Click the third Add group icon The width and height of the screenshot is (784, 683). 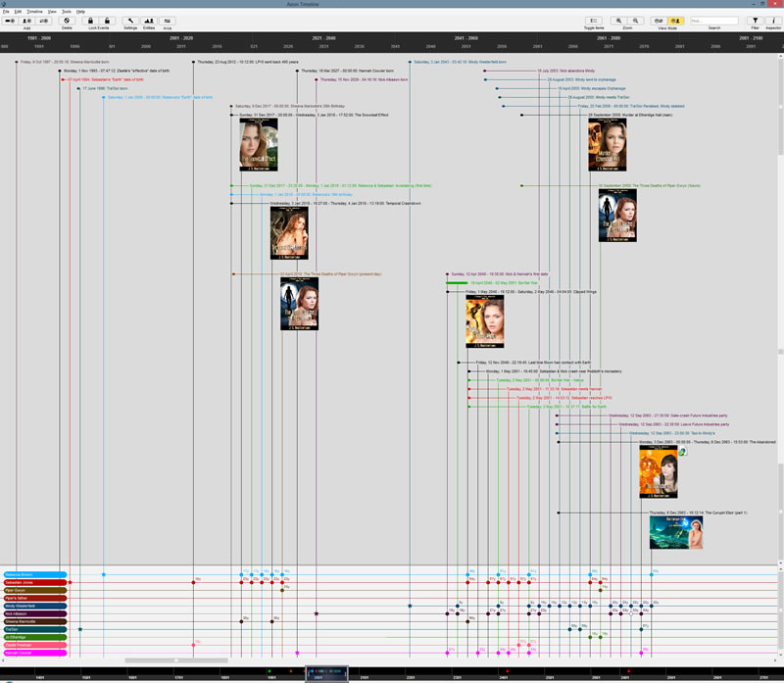click(44, 21)
